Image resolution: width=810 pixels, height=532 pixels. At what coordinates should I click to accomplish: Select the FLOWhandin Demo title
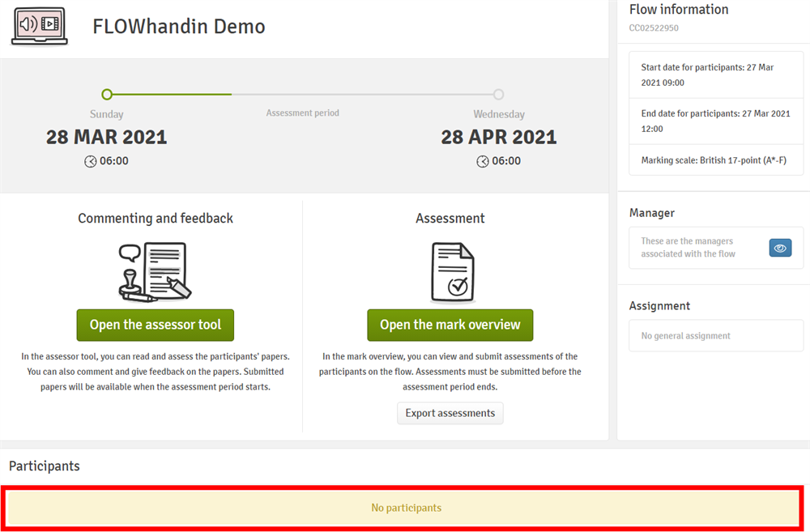click(x=179, y=26)
